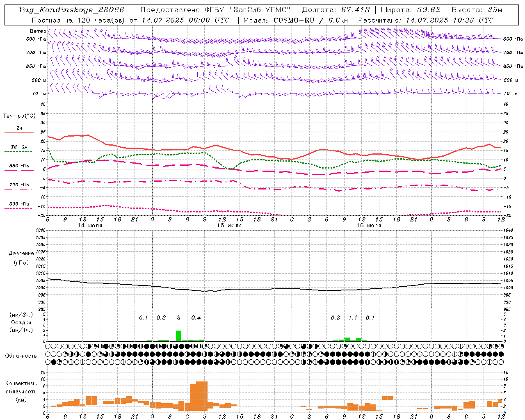The width and height of the screenshot is (525, 420).
Task: Click the Широта: 59.62 value
Action: [x=411, y=10]
